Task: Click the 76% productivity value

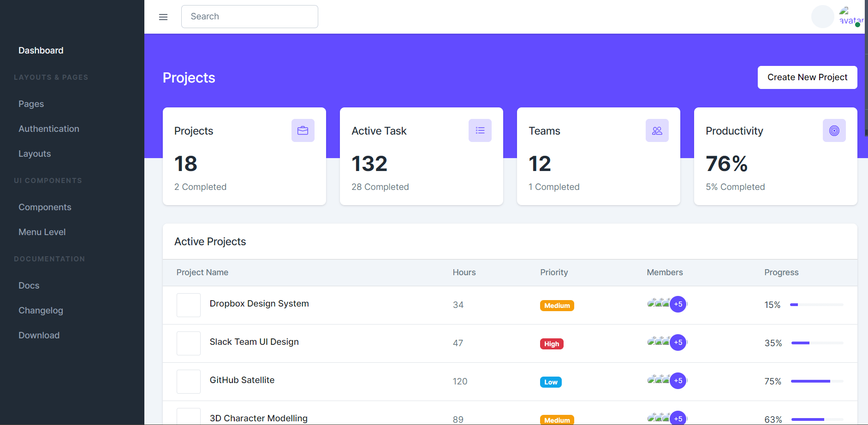Action: click(x=727, y=164)
